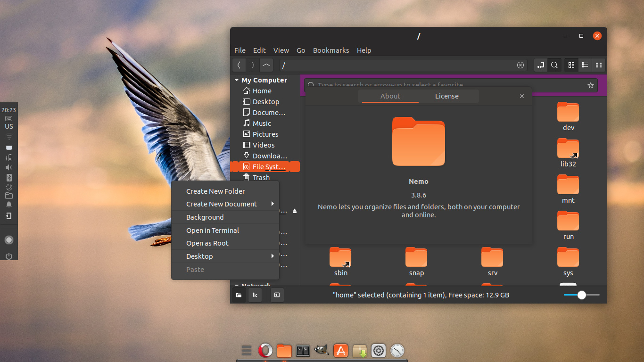Launch Opera browser from the dock
This screenshot has height=362, width=644.
tap(265, 351)
